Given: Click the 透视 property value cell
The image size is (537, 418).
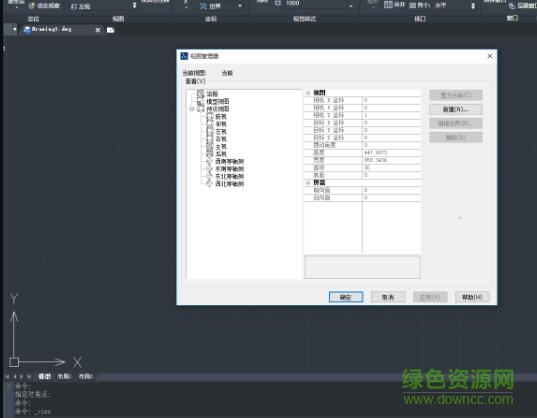Looking at the screenshot, I should pos(391,168).
